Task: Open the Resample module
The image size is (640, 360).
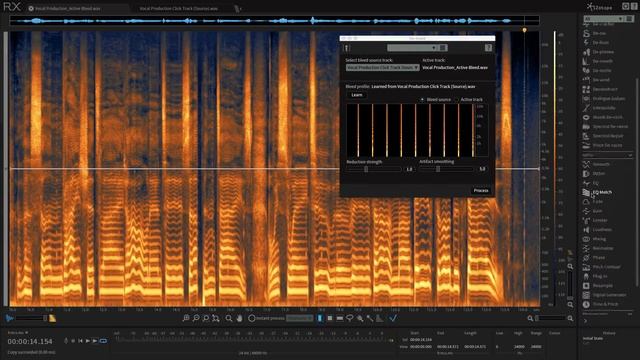Action: pos(602,286)
